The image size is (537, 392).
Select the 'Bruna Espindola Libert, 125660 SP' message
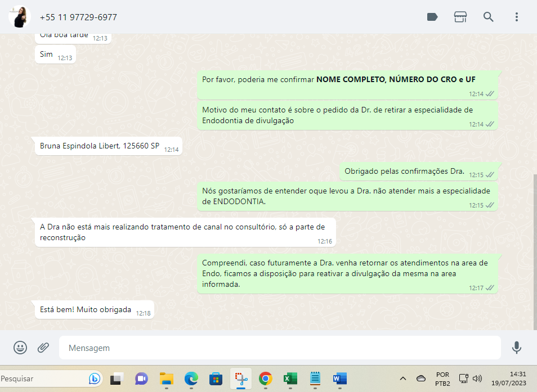point(108,146)
